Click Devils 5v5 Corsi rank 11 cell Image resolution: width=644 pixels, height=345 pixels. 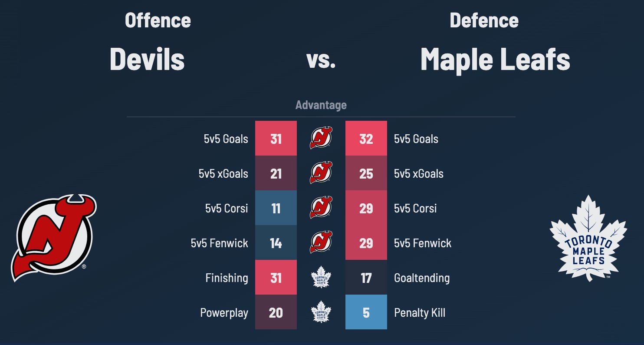tap(276, 208)
